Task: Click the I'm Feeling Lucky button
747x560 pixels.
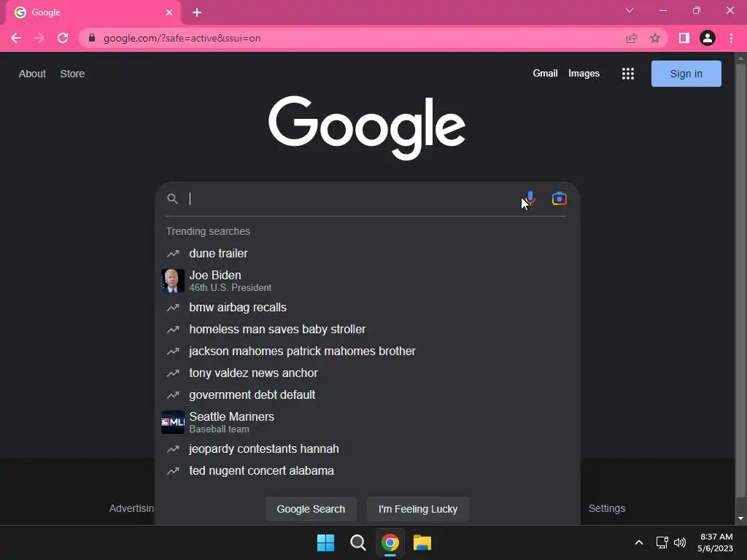Action: [418, 509]
